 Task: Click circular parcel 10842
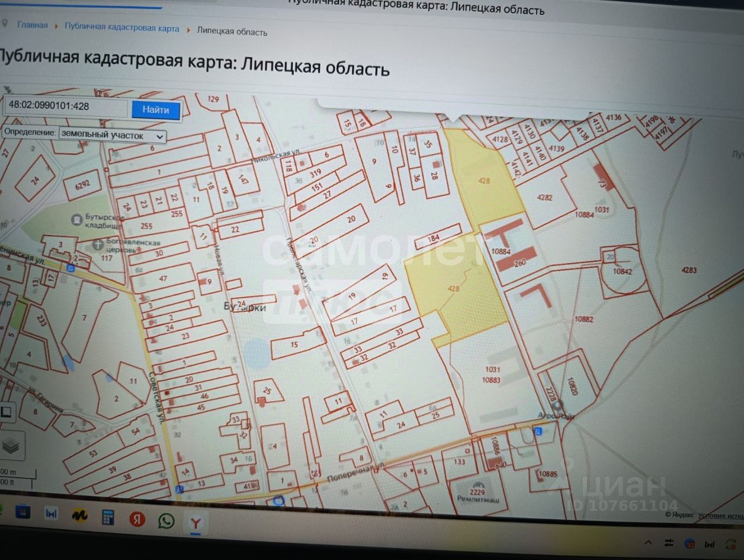[623, 271]
